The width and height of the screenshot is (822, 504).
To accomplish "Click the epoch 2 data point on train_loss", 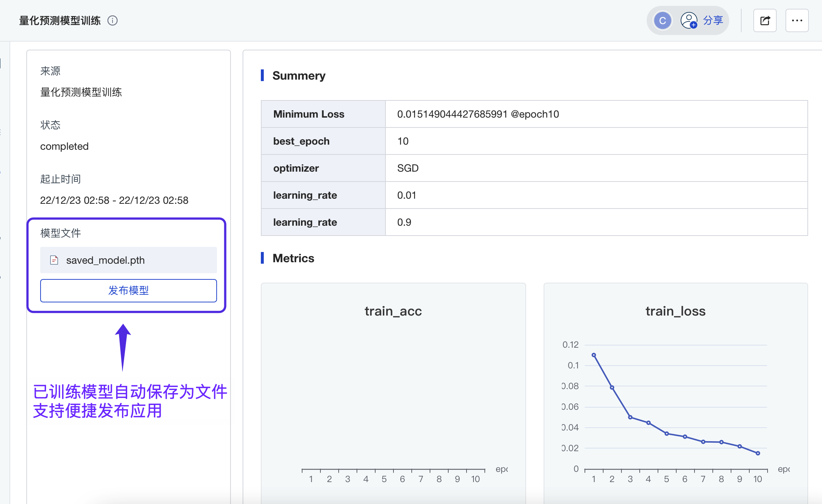I will [612, 387].
